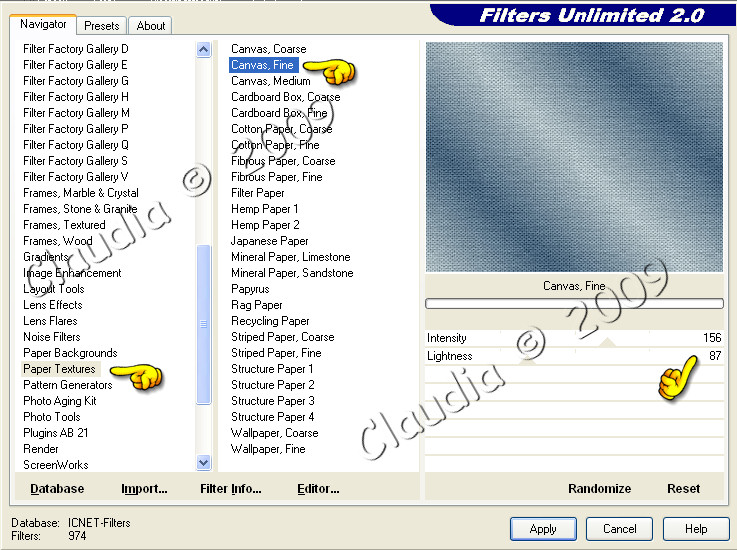Image resolution: width=737 pixels, height=550 pixels.
Task: Open the Render category
Action: 41,449
